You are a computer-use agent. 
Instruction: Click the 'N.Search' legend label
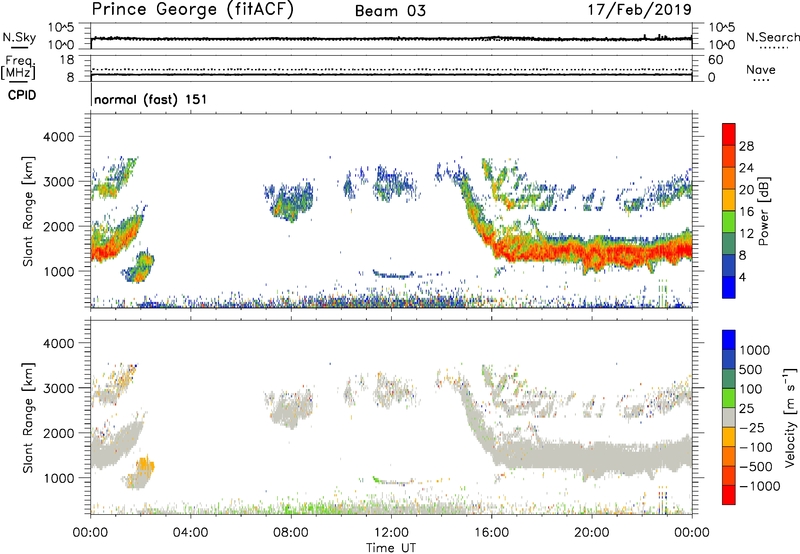click(773, 37)
